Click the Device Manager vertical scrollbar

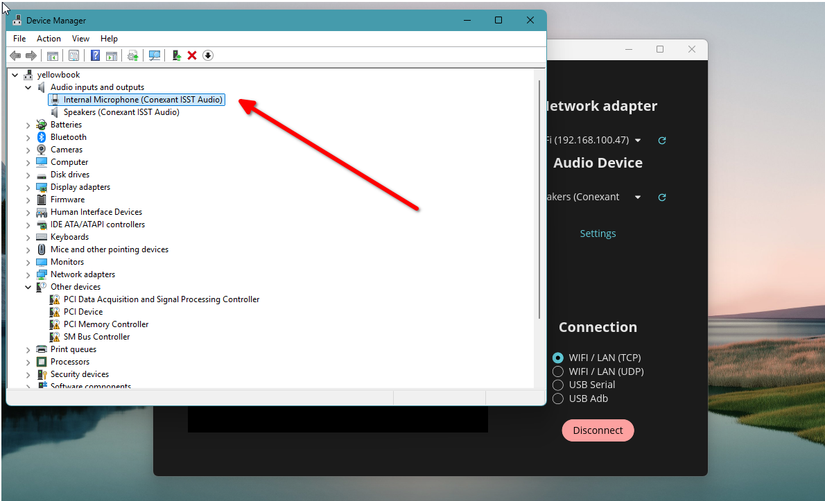coord(540,200)
